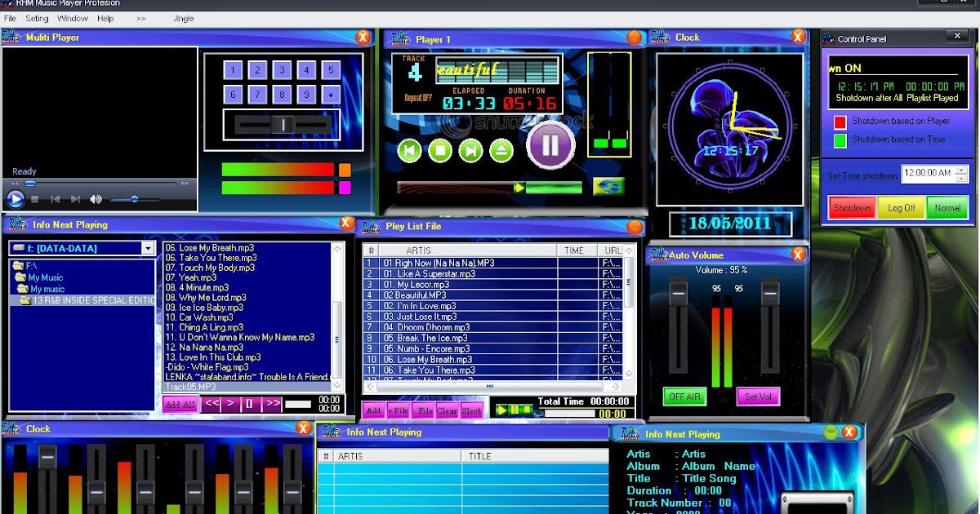Mute the Multi Player speaker icon
Viewport: 980px width, 514px height.
[x=96, y=199]
